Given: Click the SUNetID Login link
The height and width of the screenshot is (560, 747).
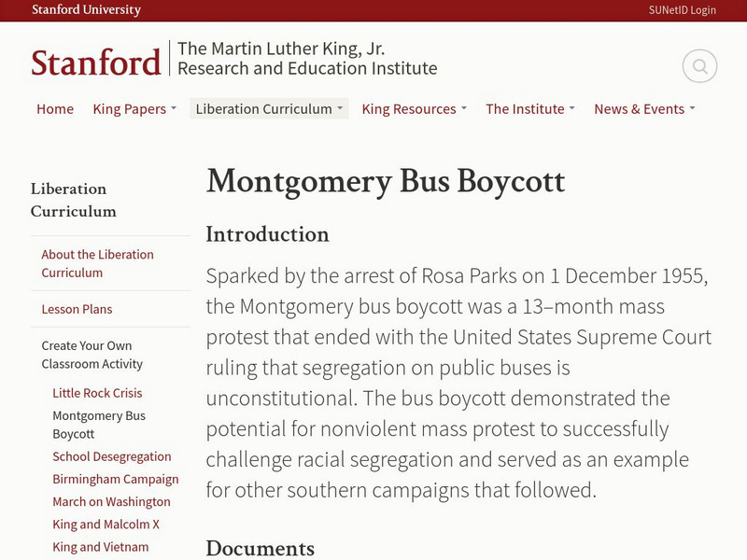Looking at the screenshot, I should click(683, 10).
